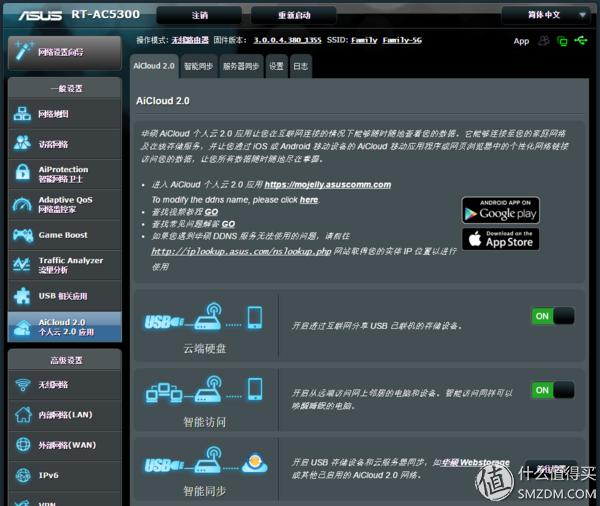Switch to the AiCloud 2.0 tab
This screenshot has height=506, width=600.
point(154,66)
